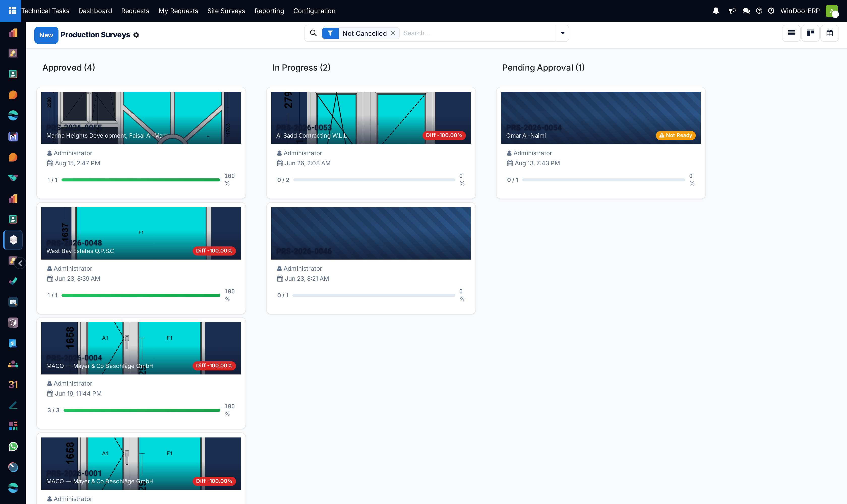The image size is (847, 504).
Task: Click the New button
Action: point(46,35)
